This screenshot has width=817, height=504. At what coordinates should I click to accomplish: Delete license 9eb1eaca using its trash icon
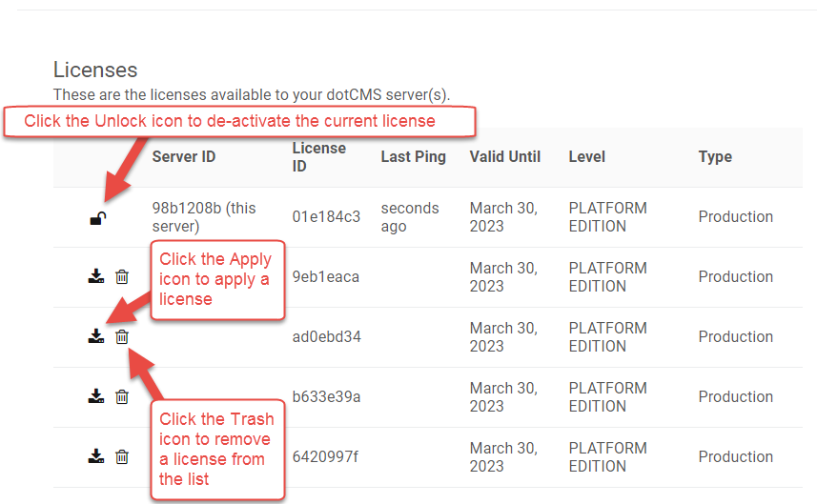(x=122, y=276)
